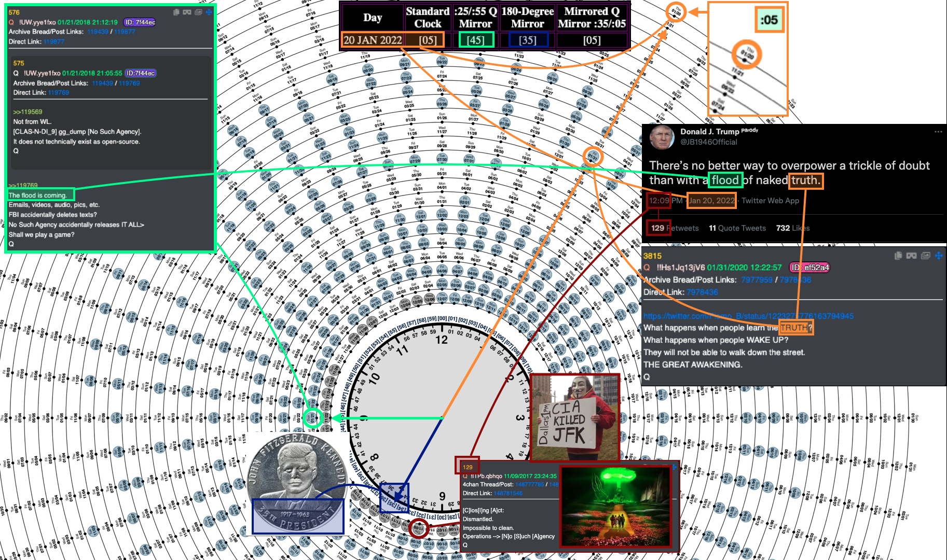Click the [05] cell under Mirrored Q Mirror
This screenshot has height=560, width=947.
pos(592,40)
